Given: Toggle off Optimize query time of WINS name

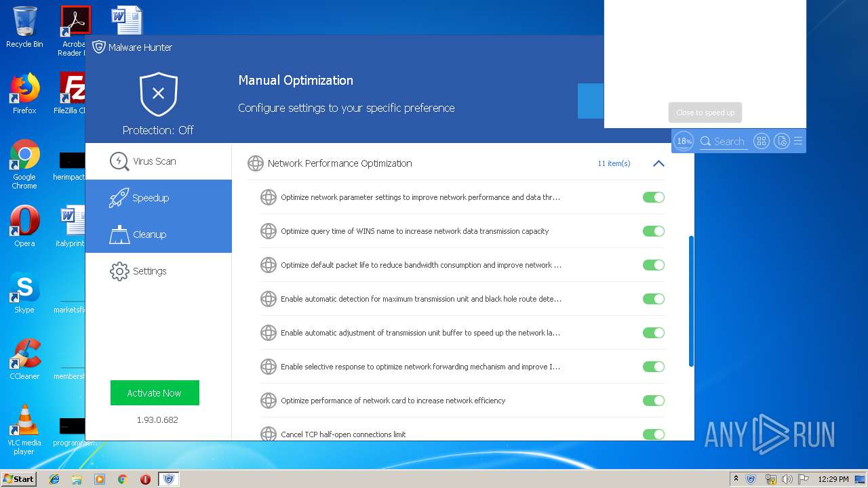Looking at the screenshot, I should coord(654,231).
